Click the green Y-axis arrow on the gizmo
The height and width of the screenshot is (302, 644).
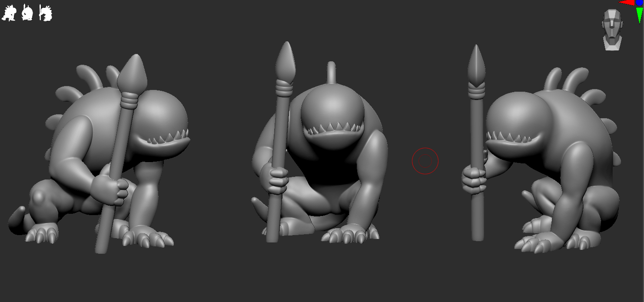(x=639, y=14)
